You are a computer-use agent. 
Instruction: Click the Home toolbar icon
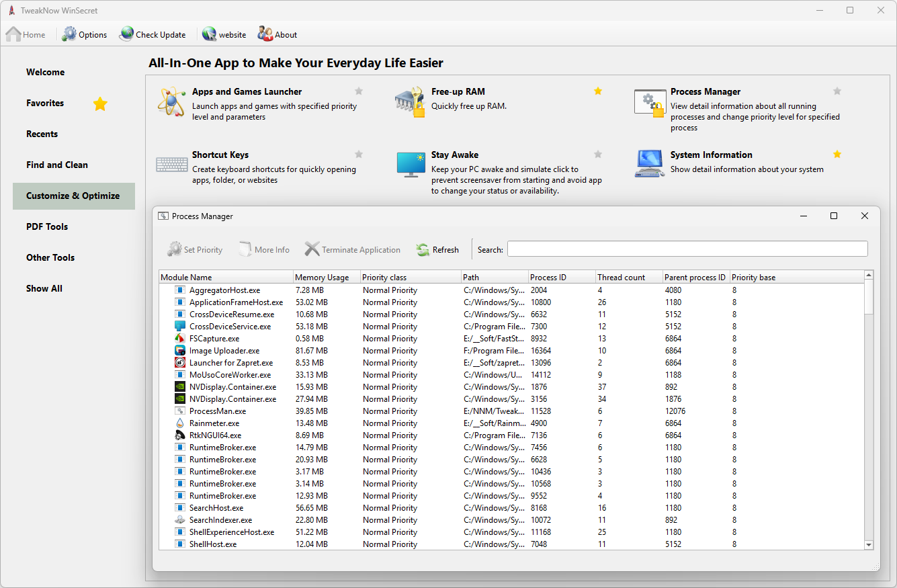click(13, 34)
